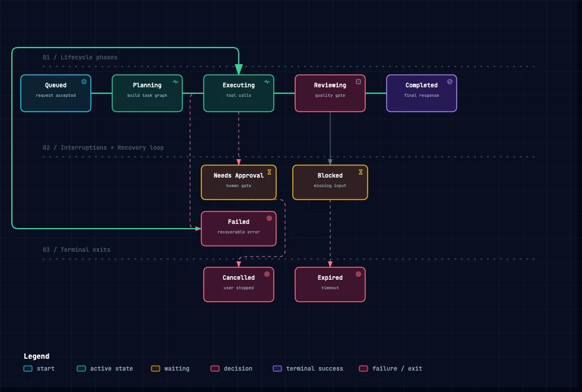Select the Planning state node

[x=147, y=93]
